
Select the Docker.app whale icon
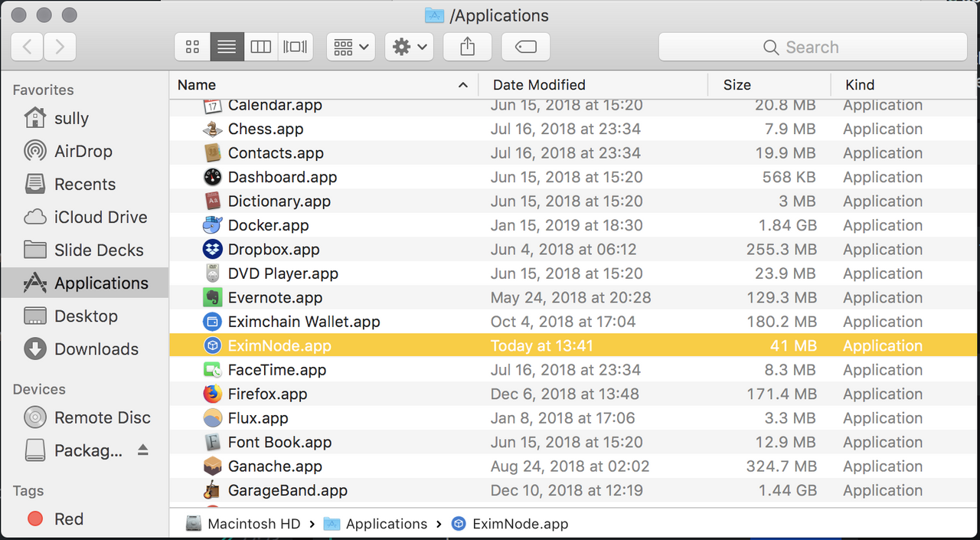(212, 225)
